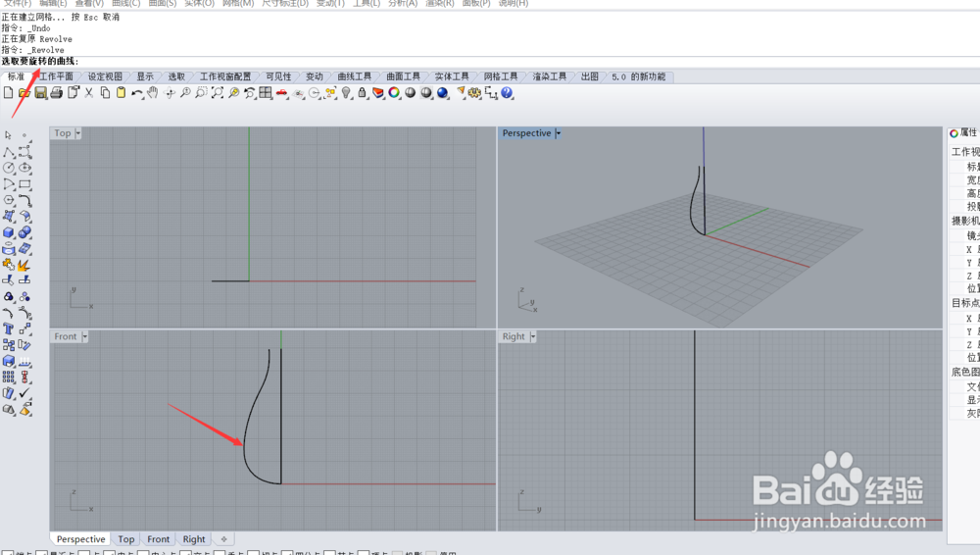Open the Right viewport title dropdown arrow

click(533, 336)
